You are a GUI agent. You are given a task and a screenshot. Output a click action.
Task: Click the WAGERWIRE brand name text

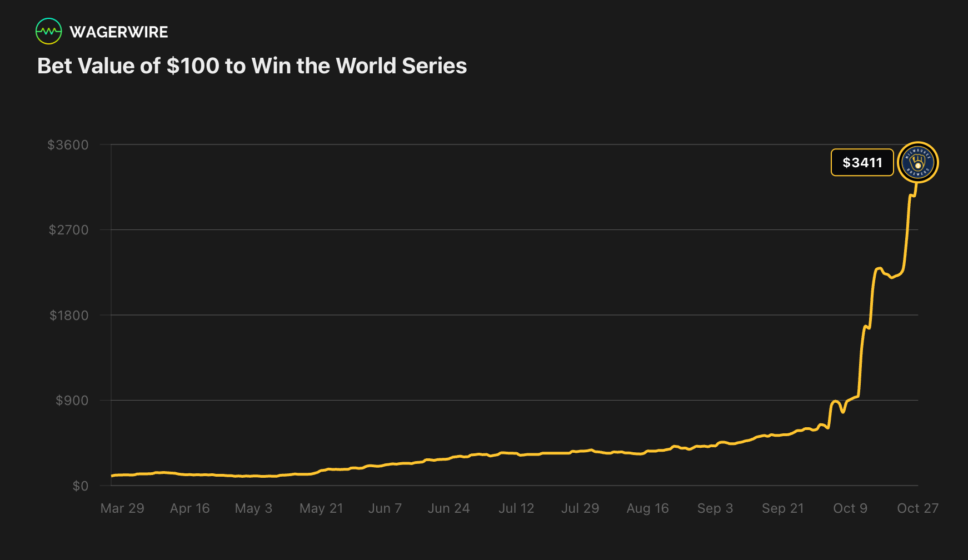tap(119, 32)
